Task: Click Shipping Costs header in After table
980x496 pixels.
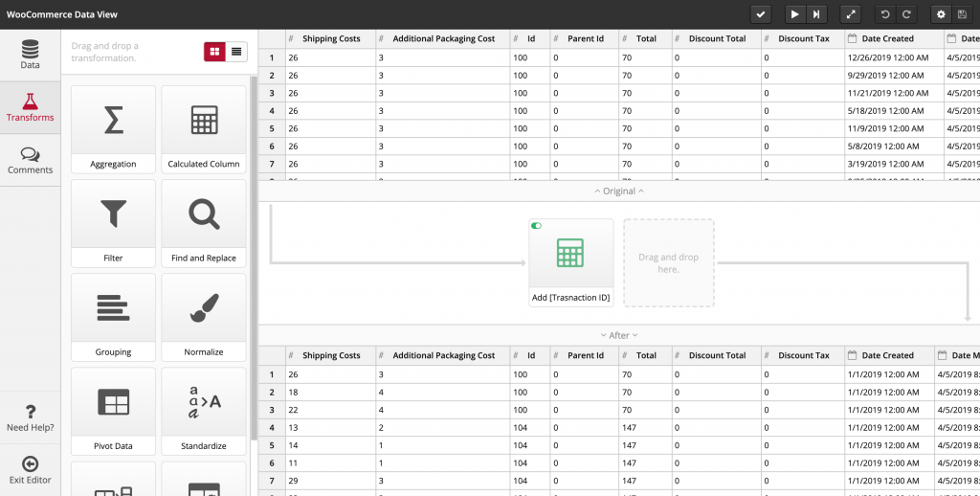Action: click(x=330, y=355)
